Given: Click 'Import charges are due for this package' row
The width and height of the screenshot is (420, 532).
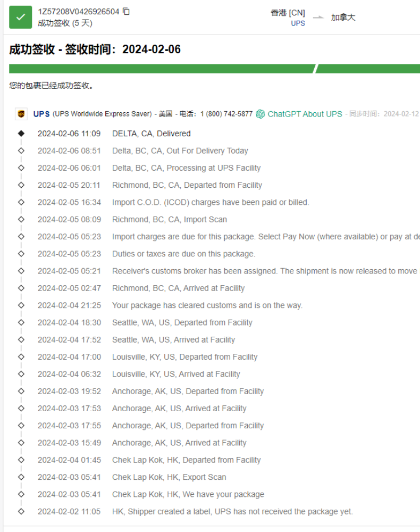Looking at the screenshot, I should pyautogui.click(x=266, y=237).
